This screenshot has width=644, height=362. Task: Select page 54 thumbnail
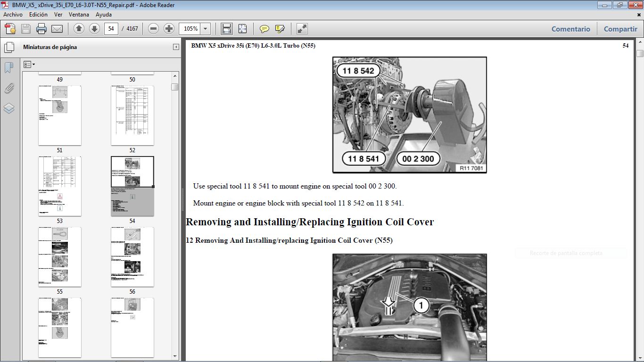[132, 186]
